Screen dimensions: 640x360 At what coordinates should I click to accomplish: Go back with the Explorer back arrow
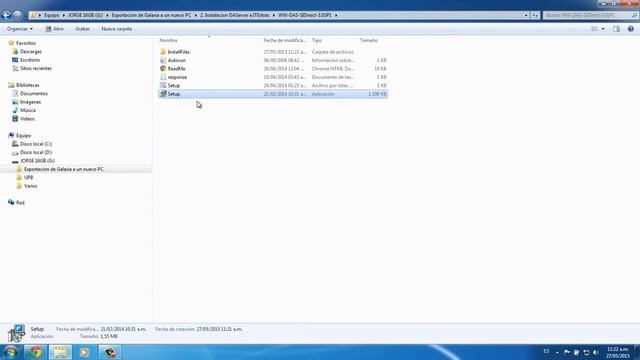pos(6,15)
